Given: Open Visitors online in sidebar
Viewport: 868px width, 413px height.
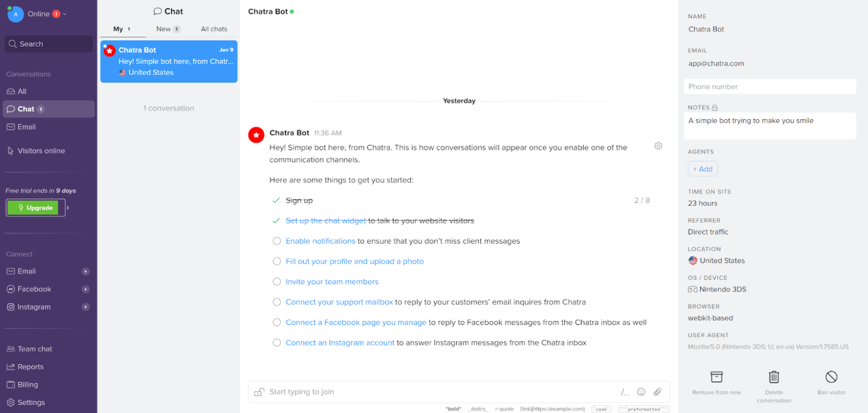Looking at the screenshot, I should coord(41,151).
